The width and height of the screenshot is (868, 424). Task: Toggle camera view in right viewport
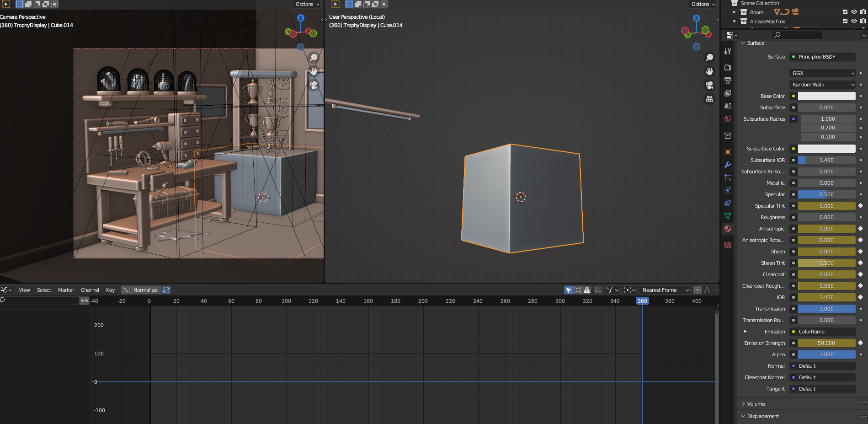click(x=709, y=85)
